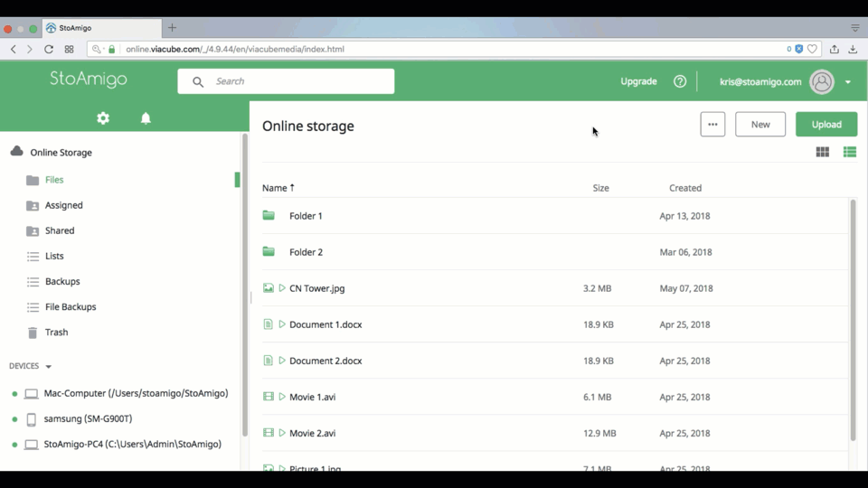This screenshot has height=488, width=868.
Task: Click the StoAmigo logo
Action: click(89, 80)
